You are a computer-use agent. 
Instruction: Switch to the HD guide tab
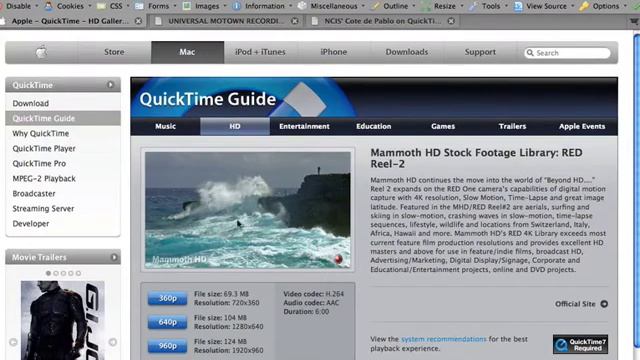pyautogui.click(x=235, y=127)
